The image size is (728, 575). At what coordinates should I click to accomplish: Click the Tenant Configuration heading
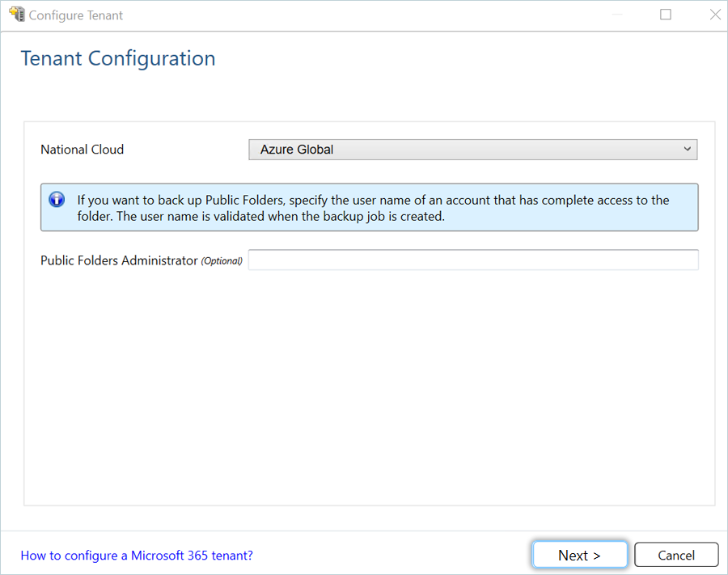pos(118,59)
